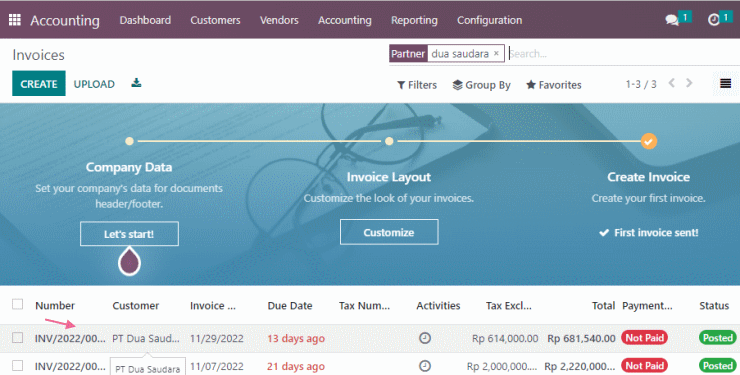Image resolution: width=740 pixels, height=375 pixels.
Task: Click First invoice sent! text
Action: click(x=656, y=233)
